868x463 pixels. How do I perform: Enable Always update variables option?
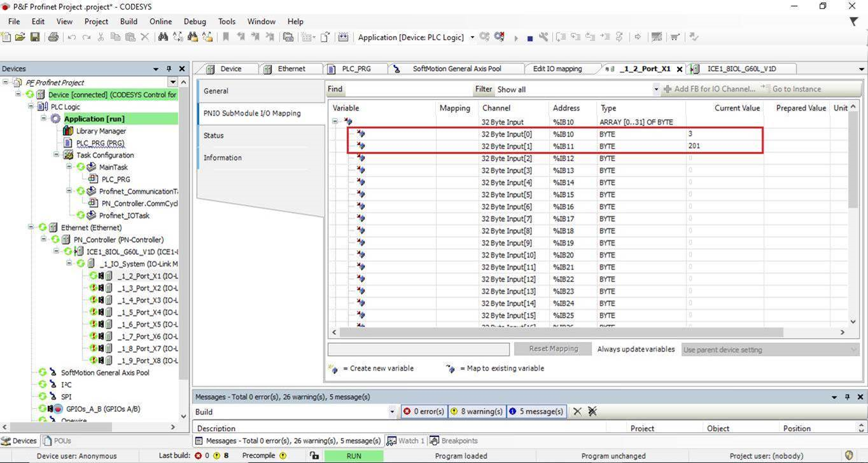[x=636, y=349]
